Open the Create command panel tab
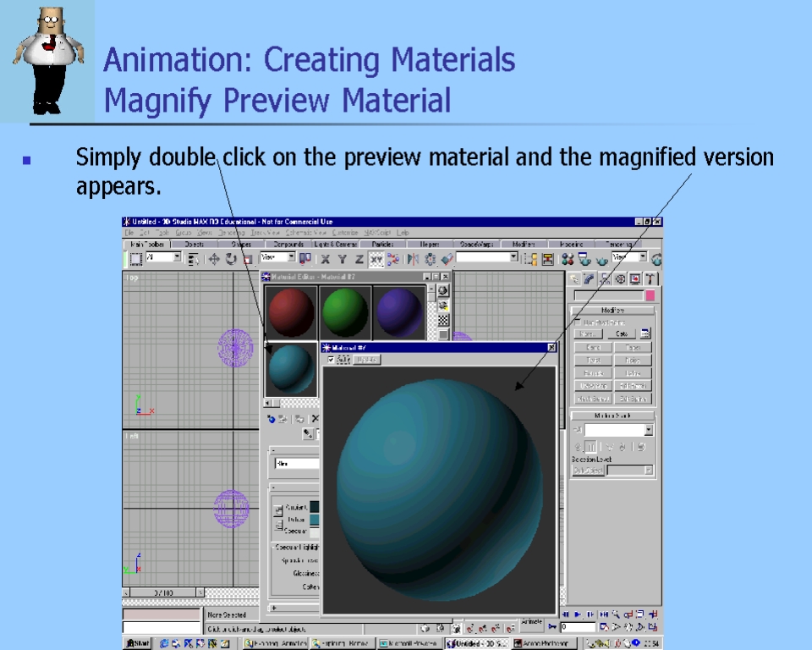The image size is (812, 650). (575, 278)
